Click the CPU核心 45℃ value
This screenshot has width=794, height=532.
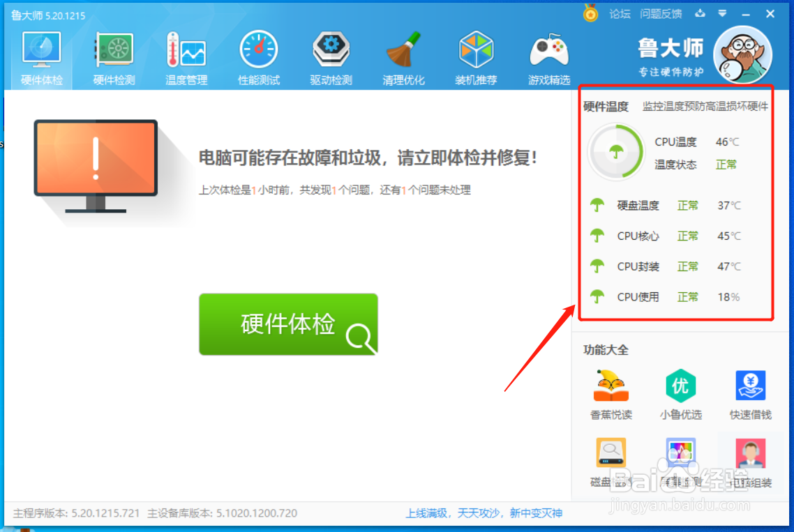click(728, 236)
